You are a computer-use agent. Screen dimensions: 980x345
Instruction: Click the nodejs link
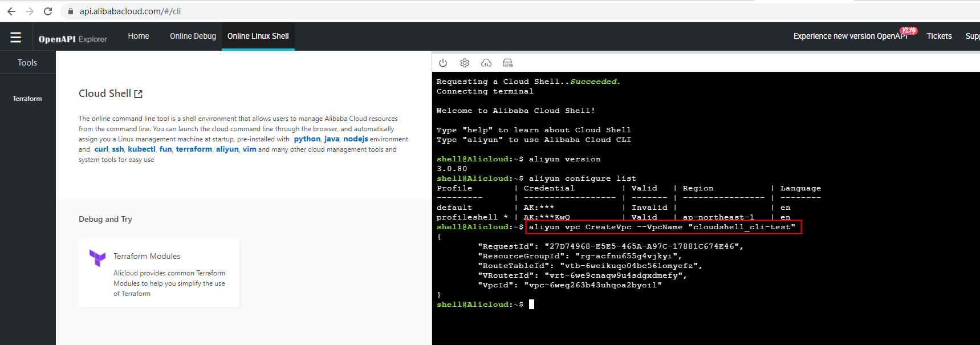(356, 139)
